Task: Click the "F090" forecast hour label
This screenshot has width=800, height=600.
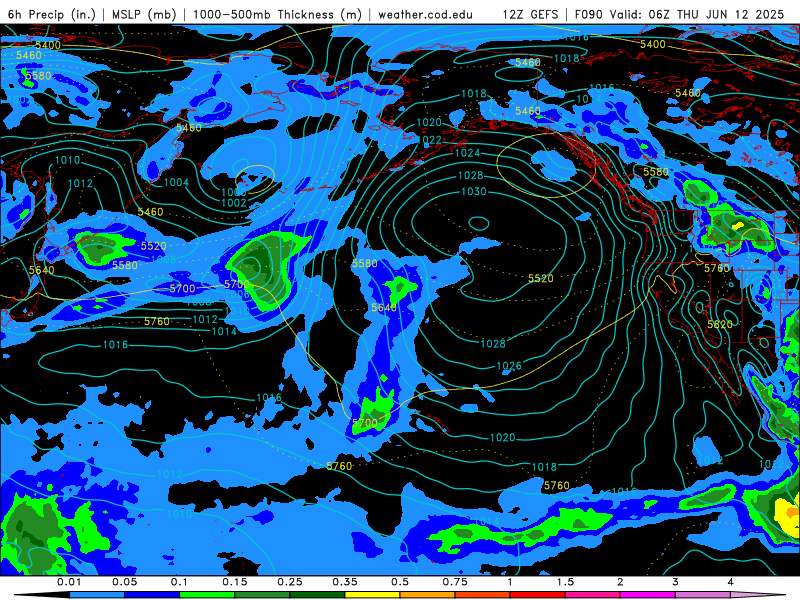Action: point(591,14)
